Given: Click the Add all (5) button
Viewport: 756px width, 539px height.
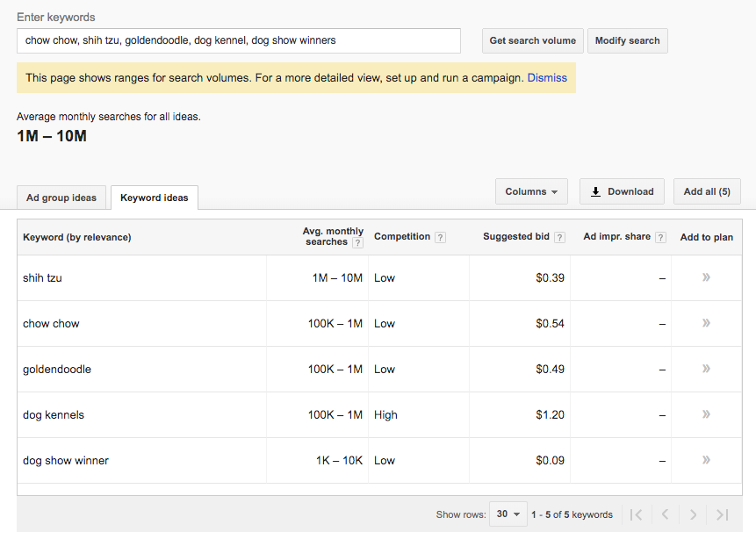Looking at the screenshot, I should tap(707, 191).
